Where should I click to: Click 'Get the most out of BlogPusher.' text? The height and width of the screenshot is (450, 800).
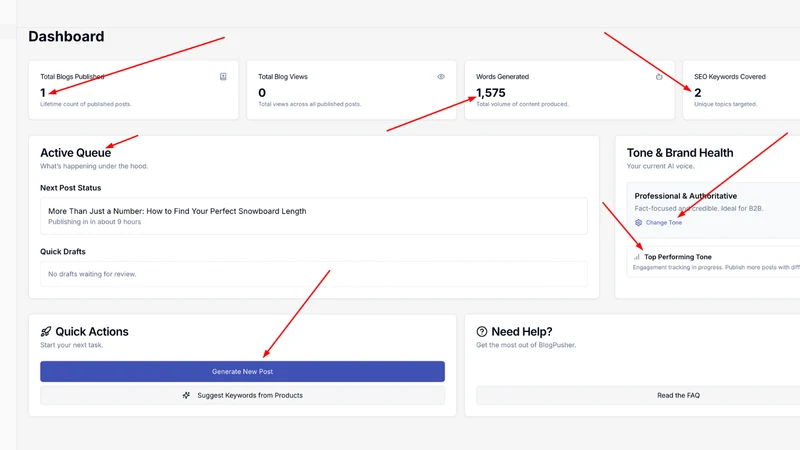(x=526, y=345)
